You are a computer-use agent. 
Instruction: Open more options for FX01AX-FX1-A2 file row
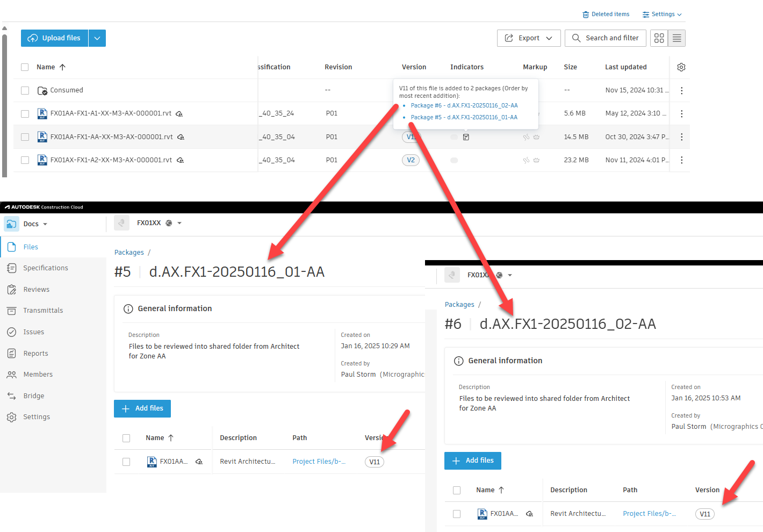(682, 160)
